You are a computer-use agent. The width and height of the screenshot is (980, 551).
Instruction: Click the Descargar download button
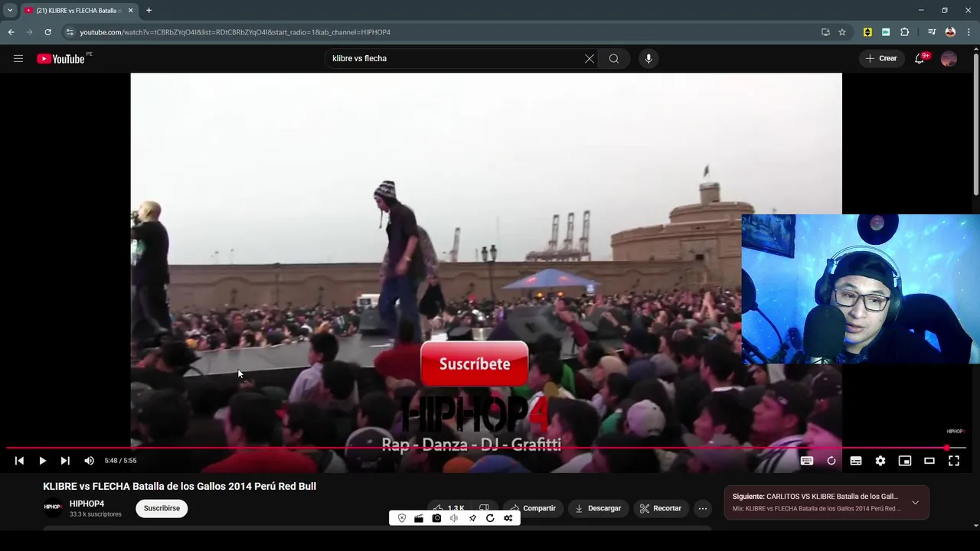(598, 508)
